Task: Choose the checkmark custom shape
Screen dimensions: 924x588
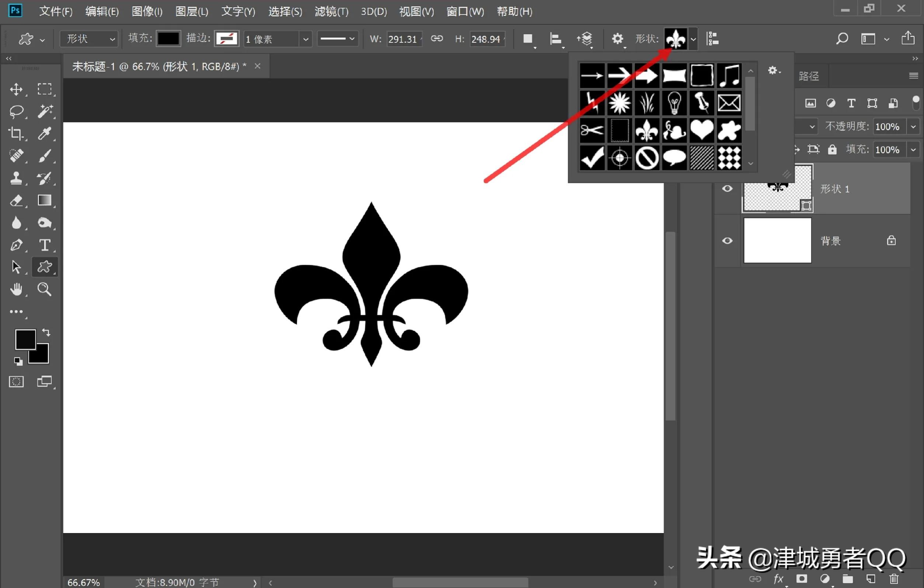Action: point(592,157)
